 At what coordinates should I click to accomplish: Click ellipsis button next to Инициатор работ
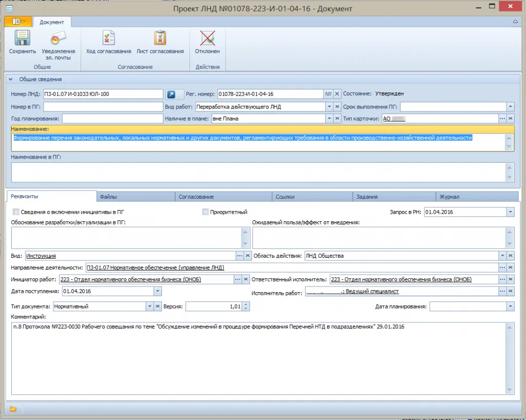(x=238, y=279)
